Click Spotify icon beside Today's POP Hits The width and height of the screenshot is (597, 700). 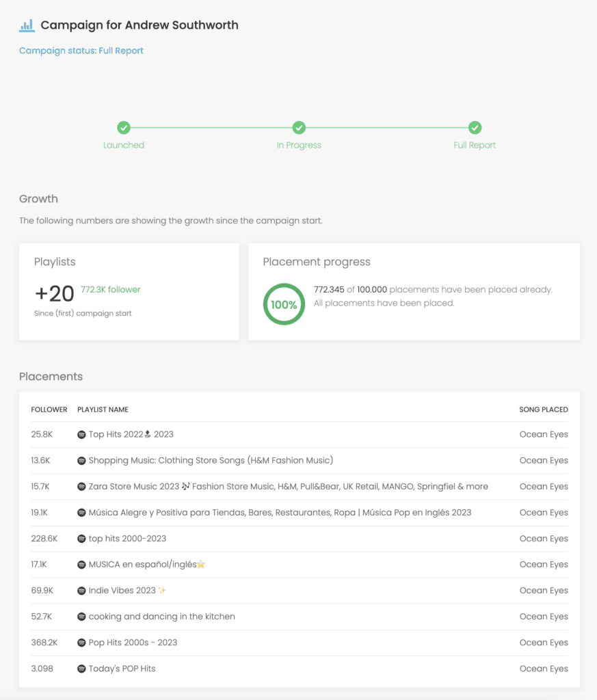81,669
